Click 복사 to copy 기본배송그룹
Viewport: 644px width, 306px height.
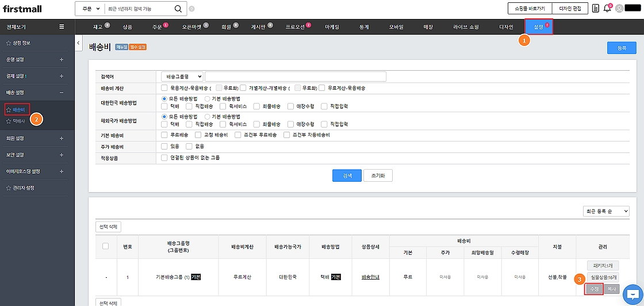(611, 289)
